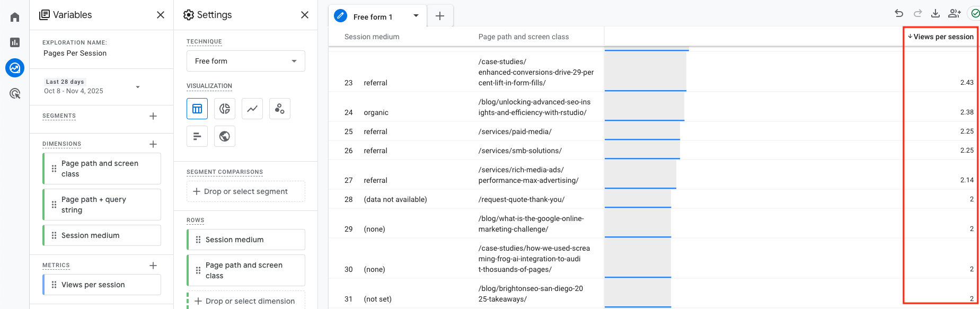Click the Export data download icon

tap(935, 13)
